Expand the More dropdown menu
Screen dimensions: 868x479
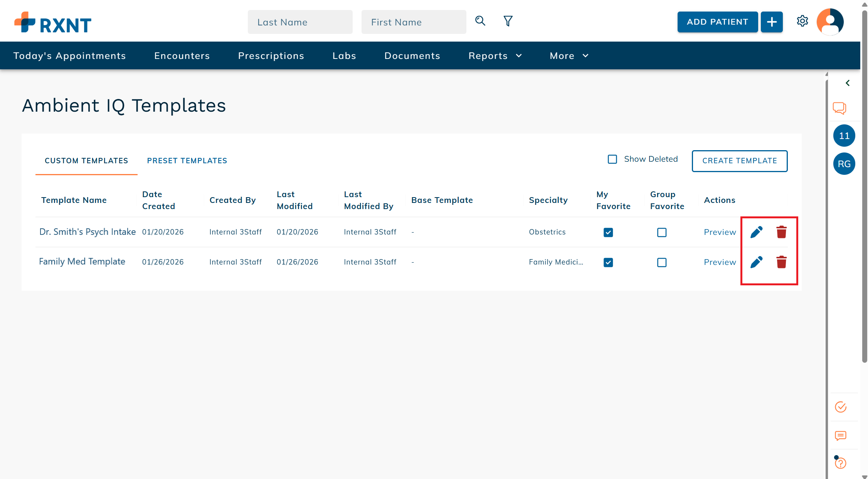(569, 56)
